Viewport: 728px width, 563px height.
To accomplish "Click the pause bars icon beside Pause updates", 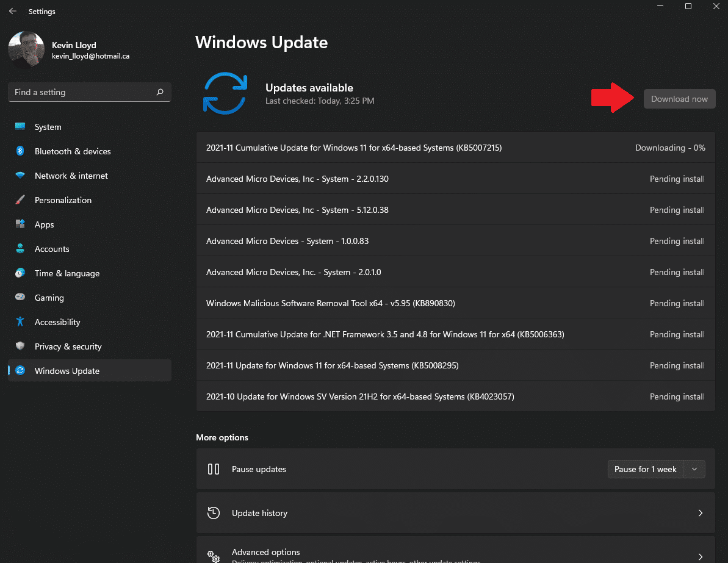I will [214, 469].
